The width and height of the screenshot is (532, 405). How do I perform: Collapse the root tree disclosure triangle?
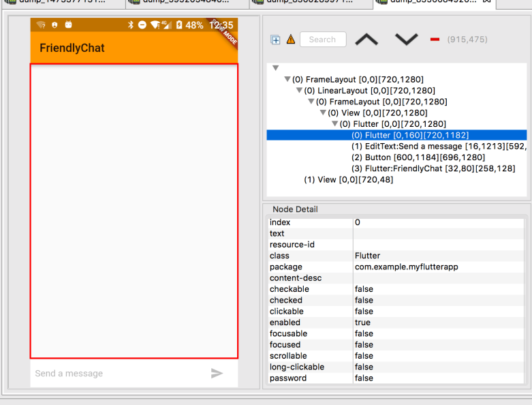pos(275,68)
